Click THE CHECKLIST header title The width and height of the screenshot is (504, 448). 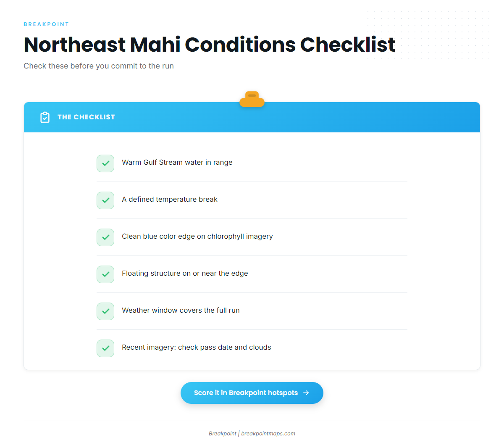86,117
